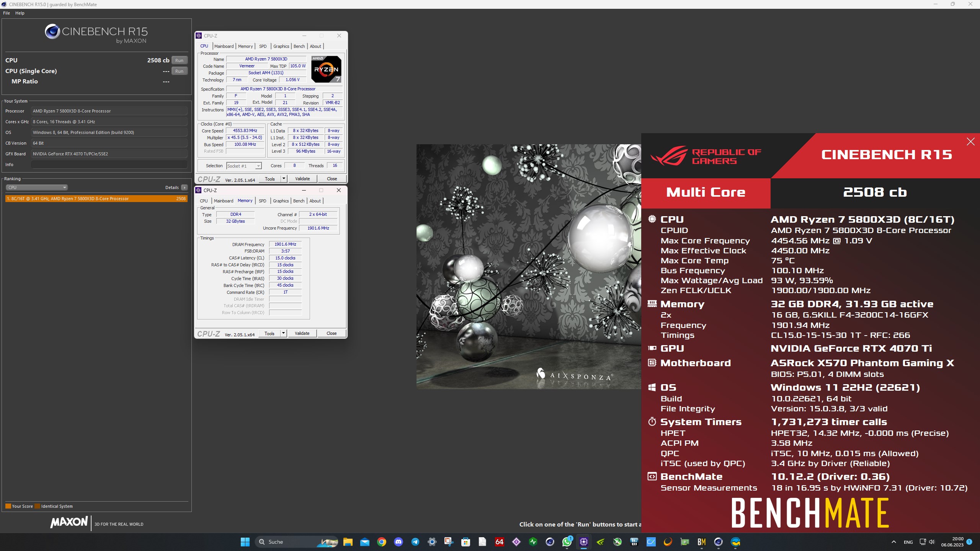Run the CPU Single Core benchmark
The height and width of the screenshot is (551, 980).
(179, 71)
